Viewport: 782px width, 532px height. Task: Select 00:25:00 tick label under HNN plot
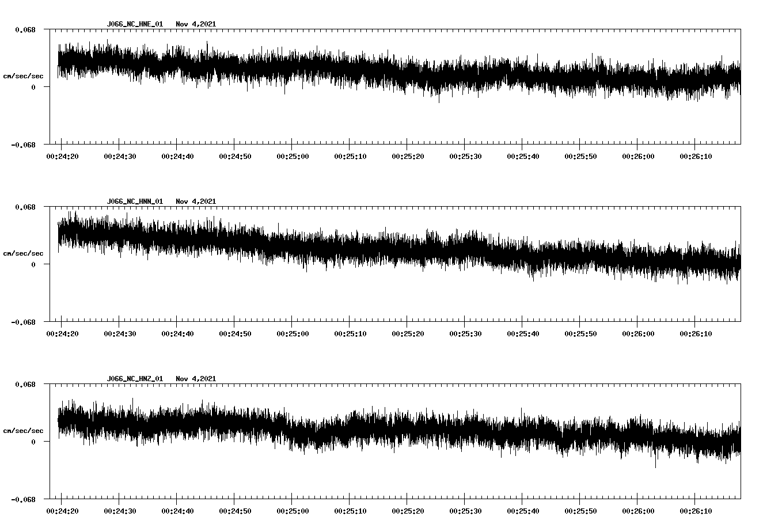293,334
